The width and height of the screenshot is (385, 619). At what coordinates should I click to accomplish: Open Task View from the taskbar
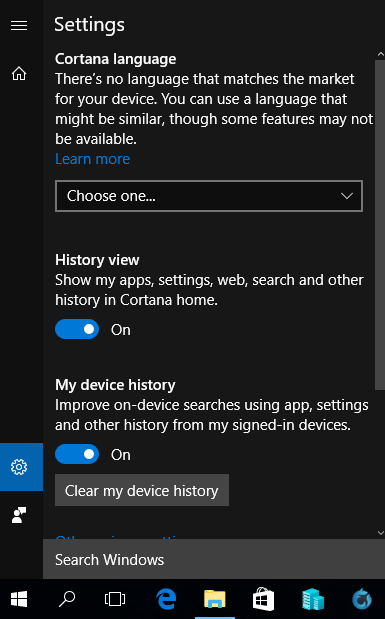point(115,599)
